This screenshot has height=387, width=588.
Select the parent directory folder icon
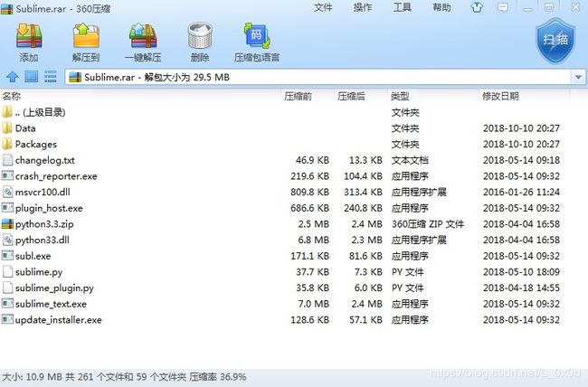[7, 112]
